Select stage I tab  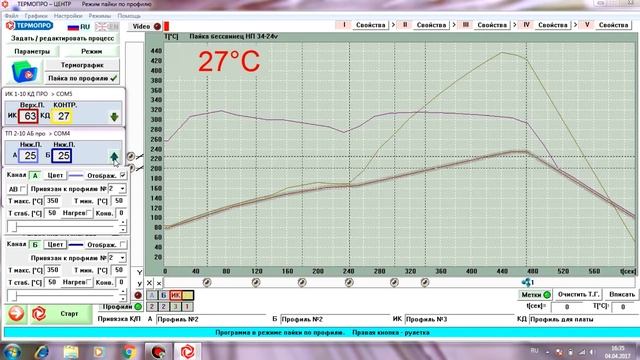coord(344,25)
